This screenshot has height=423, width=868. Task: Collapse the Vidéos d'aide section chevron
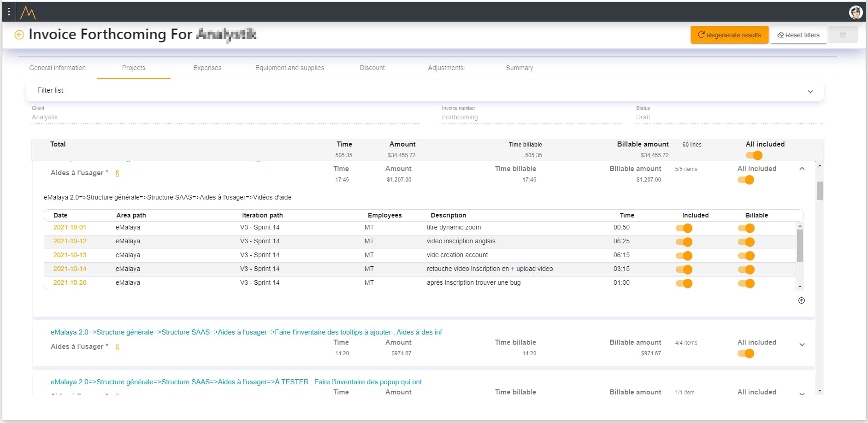click(802, 169)
